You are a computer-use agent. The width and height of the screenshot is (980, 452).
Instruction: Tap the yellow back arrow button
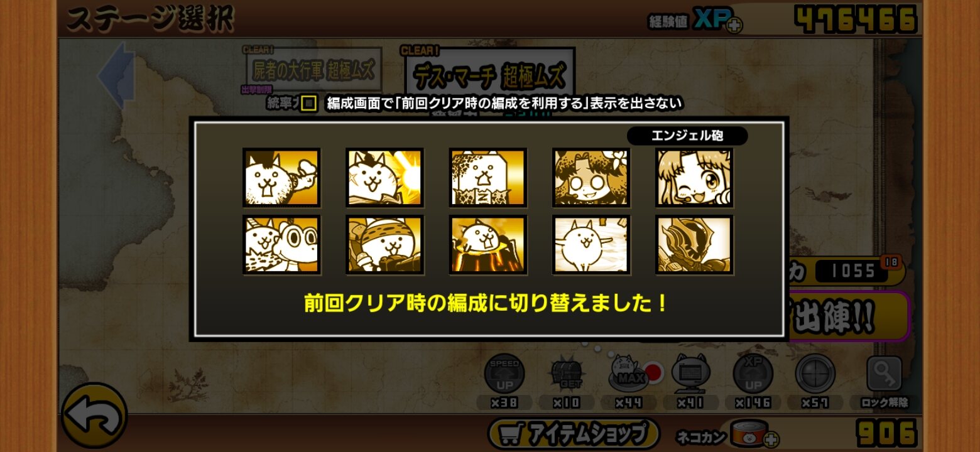(94, 416)
